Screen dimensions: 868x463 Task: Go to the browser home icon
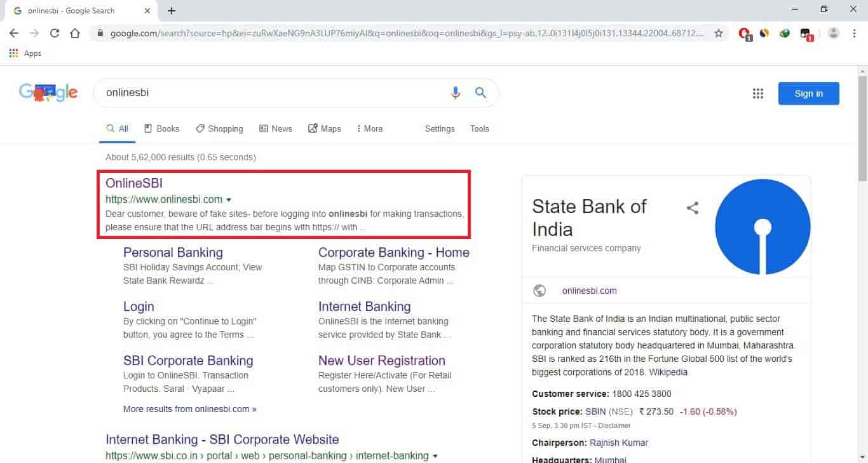pos(75,33)
